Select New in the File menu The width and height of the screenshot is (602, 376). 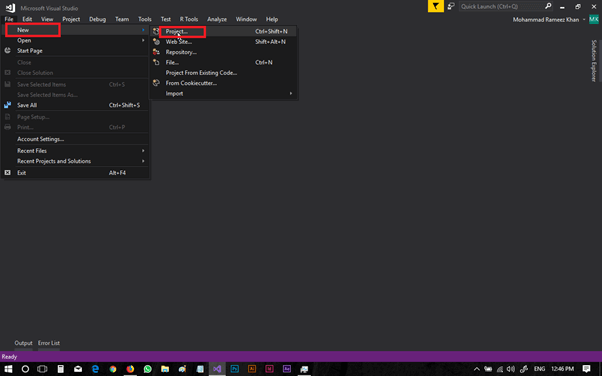point(75,30)
